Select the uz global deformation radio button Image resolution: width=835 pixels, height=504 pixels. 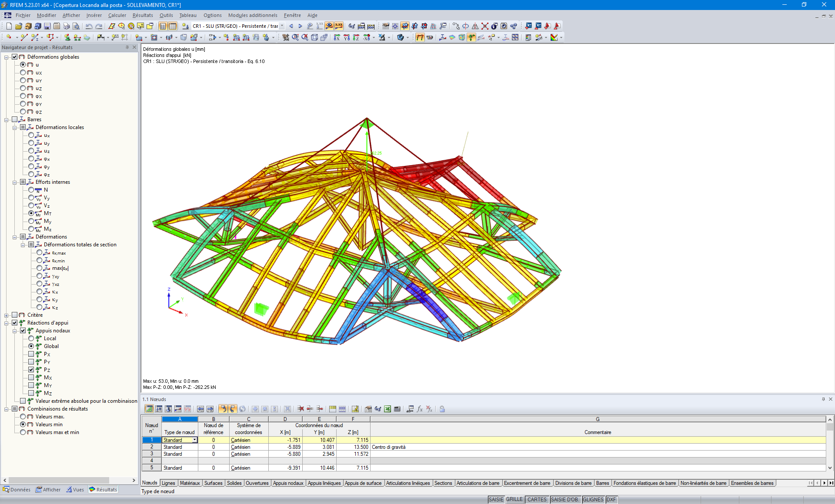pos(23,88)
